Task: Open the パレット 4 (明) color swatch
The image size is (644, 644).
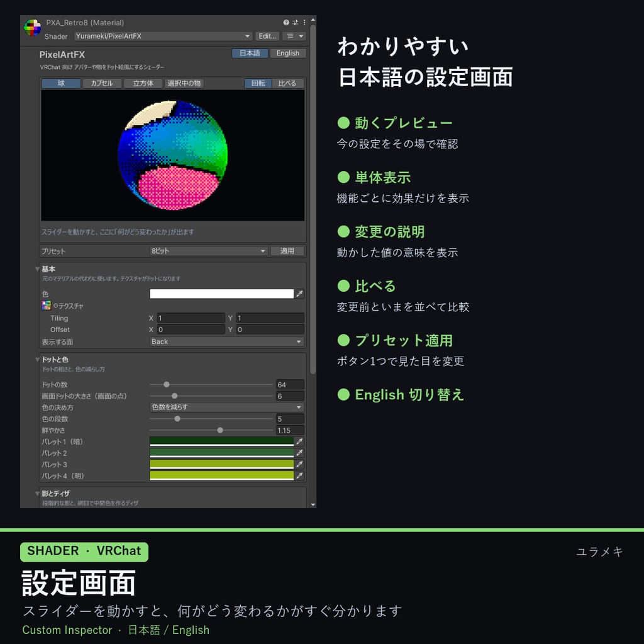Action: tap(222, 475)
